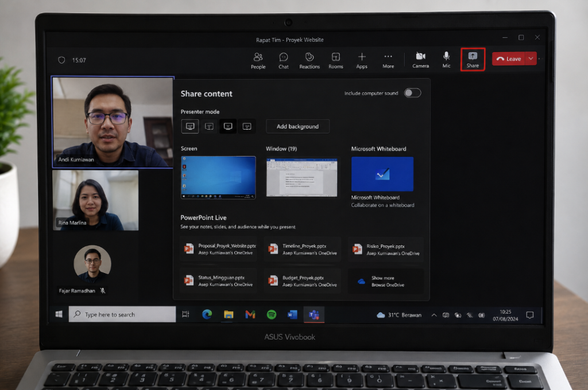Open Task View in the taskbar

185,314
